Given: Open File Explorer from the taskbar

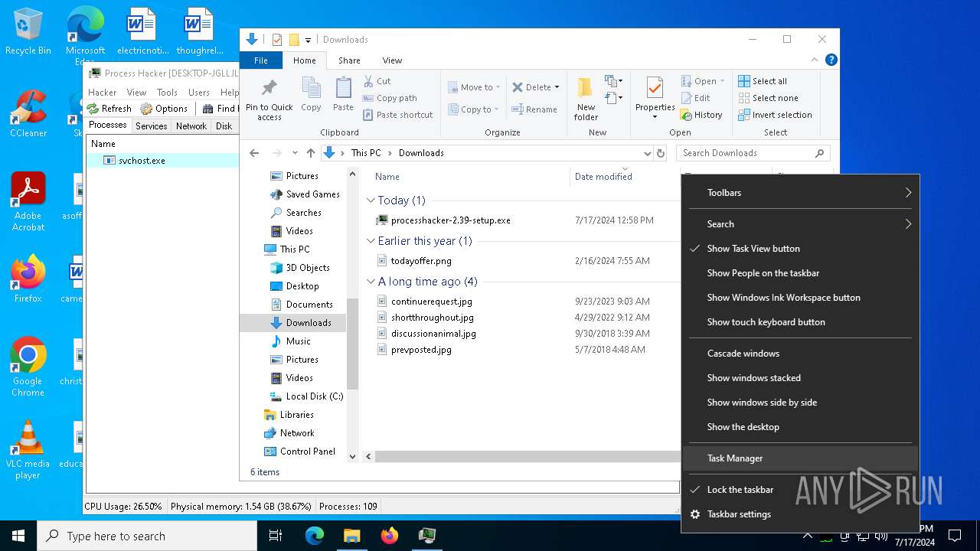Looking at the screenshot, I should pos(351,536).
